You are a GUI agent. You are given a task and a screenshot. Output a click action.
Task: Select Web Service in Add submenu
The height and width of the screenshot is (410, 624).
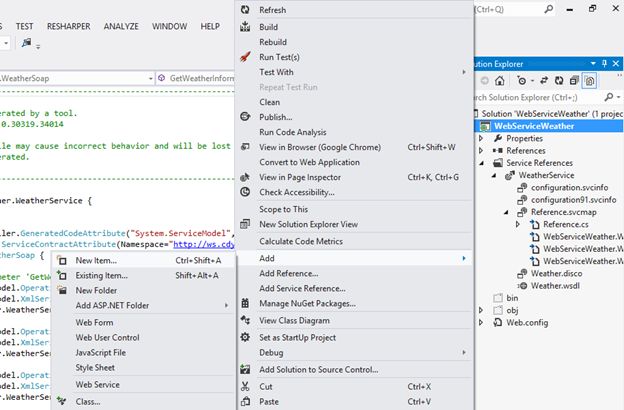144,385
